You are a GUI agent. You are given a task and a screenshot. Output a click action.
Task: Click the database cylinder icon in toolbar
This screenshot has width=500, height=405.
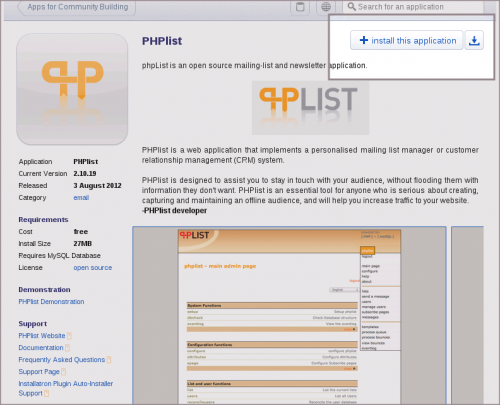(300, 7)
